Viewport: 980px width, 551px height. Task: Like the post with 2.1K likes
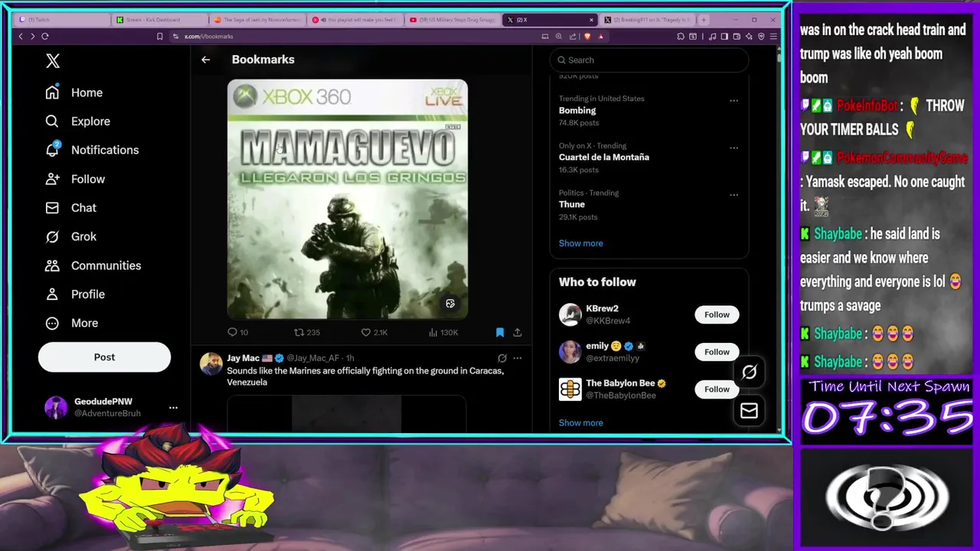374,332
